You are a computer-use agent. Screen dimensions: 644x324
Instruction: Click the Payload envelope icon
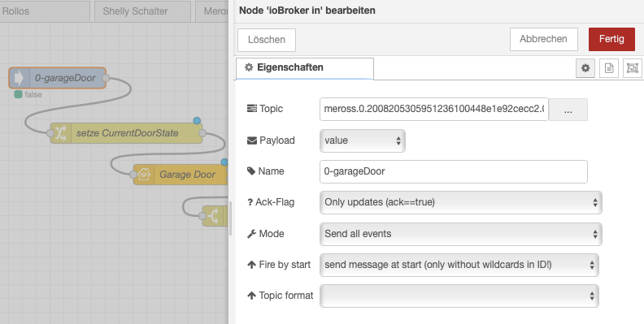coord(251,140)
